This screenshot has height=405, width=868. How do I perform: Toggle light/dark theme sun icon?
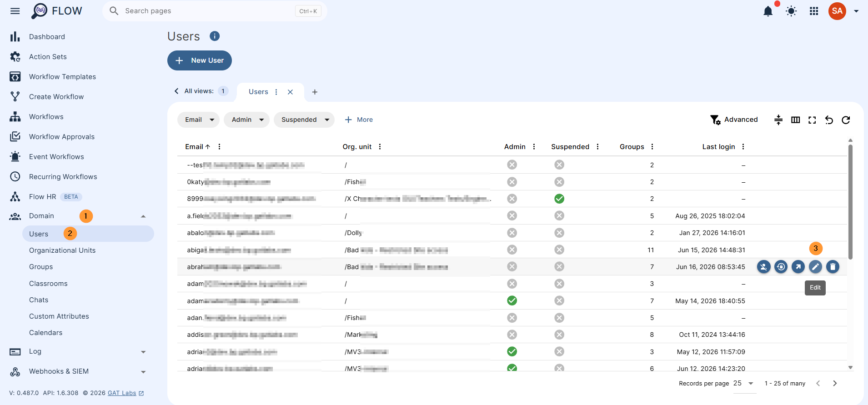point(791,11)
